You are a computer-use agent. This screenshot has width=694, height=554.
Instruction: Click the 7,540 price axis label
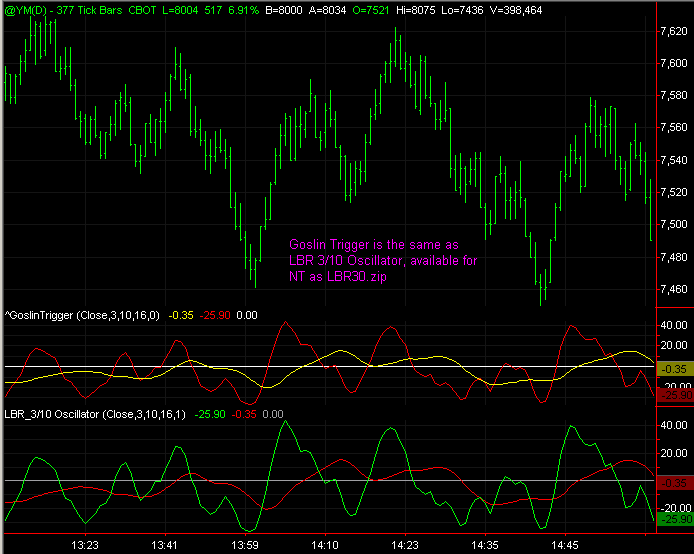tap(674, 160)
